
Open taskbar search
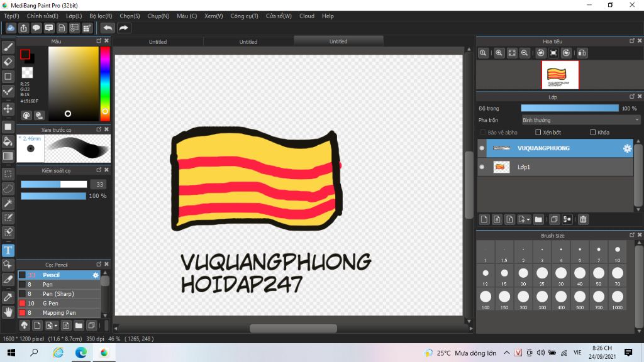point(34,353)
